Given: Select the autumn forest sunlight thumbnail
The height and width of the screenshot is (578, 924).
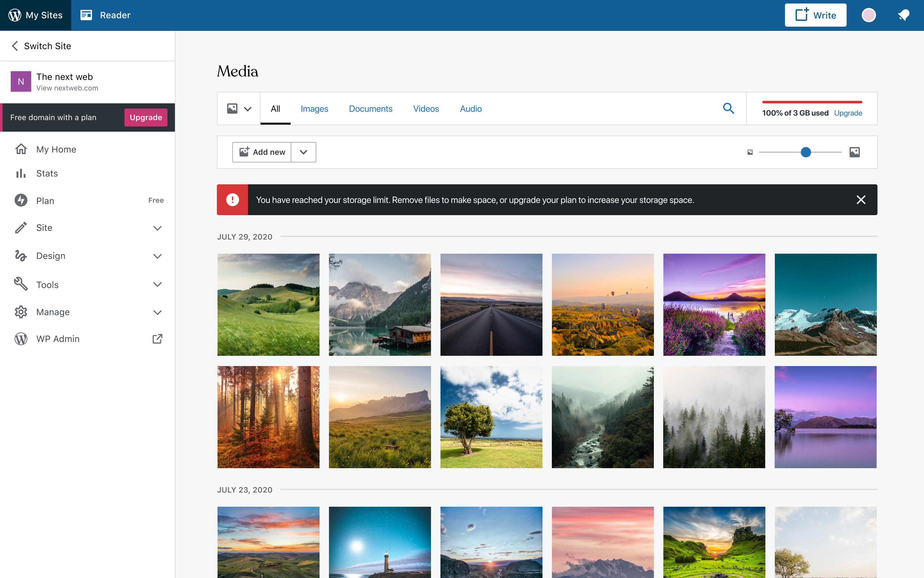Looking at the screenshot, I should point(269,417).
